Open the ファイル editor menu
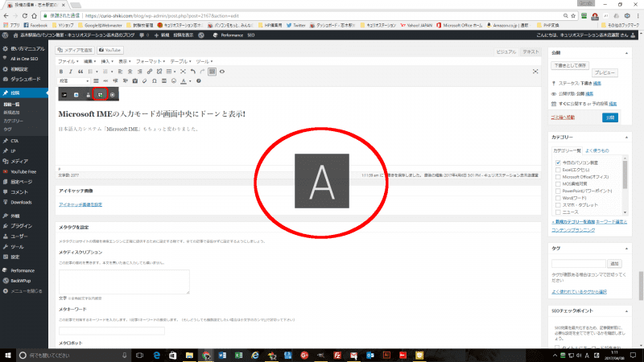The height and width of the screenshot is (362, 644). click(x=68, y=61)
